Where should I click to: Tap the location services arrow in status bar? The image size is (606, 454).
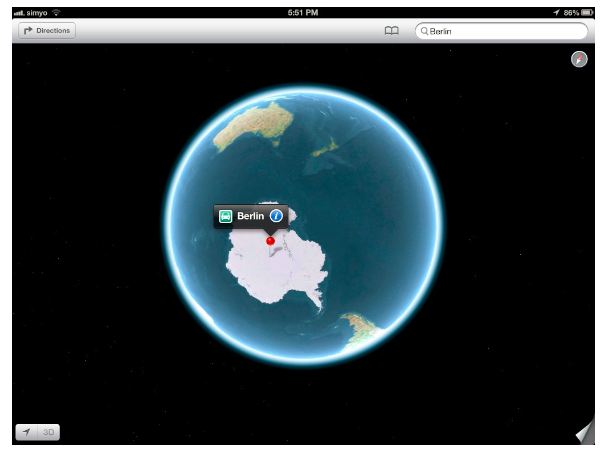556,12
